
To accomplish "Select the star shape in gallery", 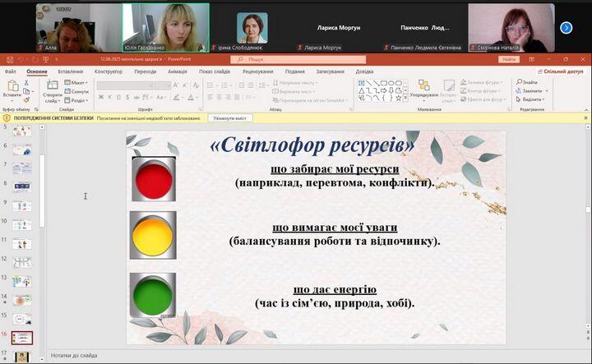I will click(x=398, y=98).
